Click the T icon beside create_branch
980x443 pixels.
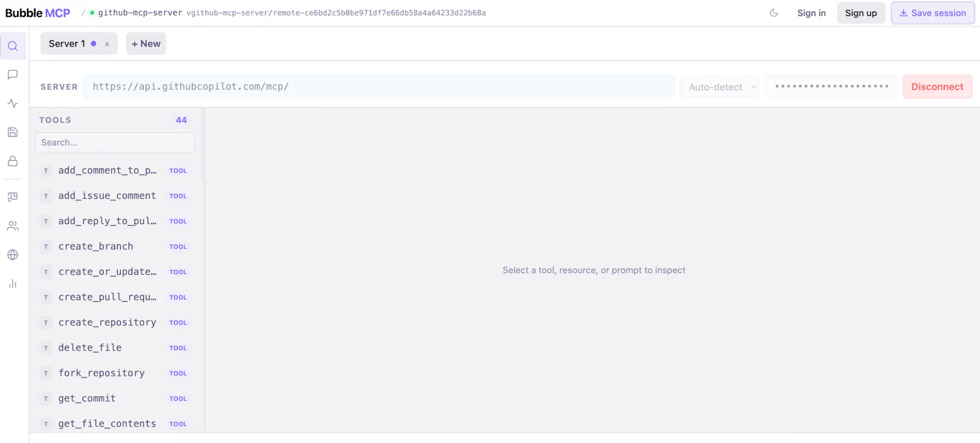click(x=46, y=247)
